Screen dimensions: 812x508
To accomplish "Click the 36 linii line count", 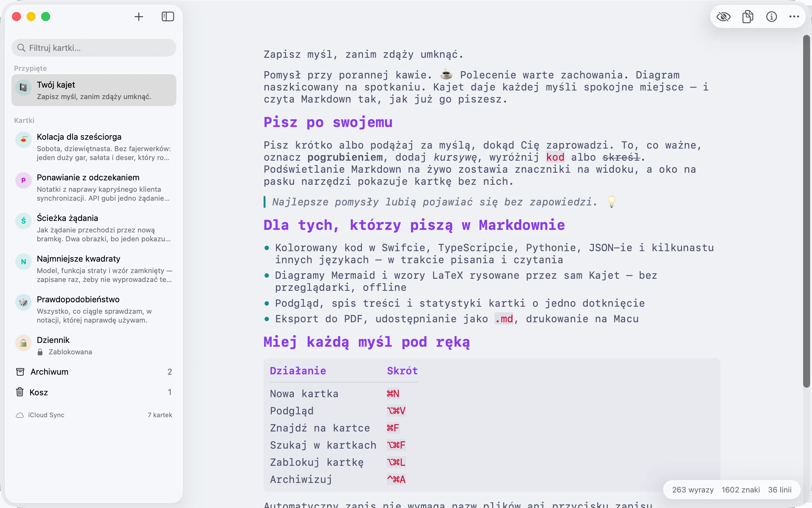I will (780, 490).
